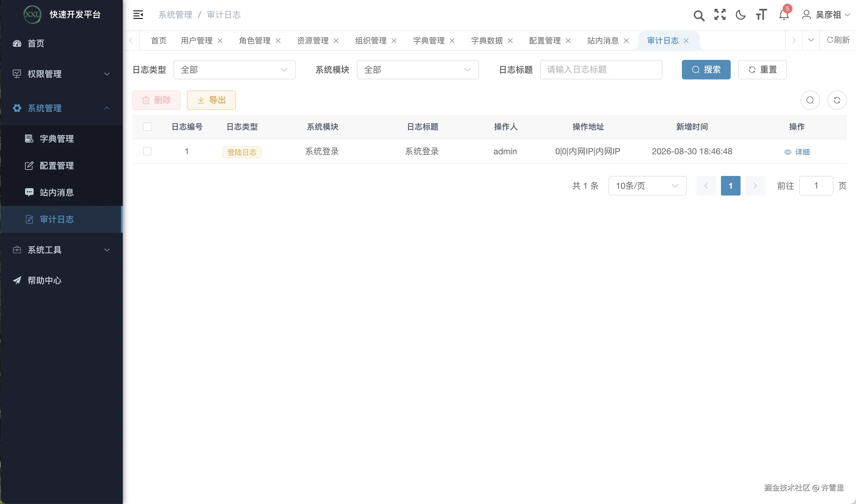This screenshot has height=504, width=856.
Task: Select all rows with the header checkbox
Action: tap(147, 127)
